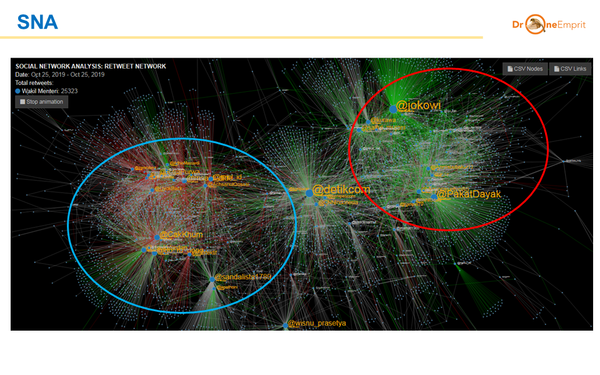600x375 pixels.
Task: Click the @detikcom username label
Action: coord(341,189)
